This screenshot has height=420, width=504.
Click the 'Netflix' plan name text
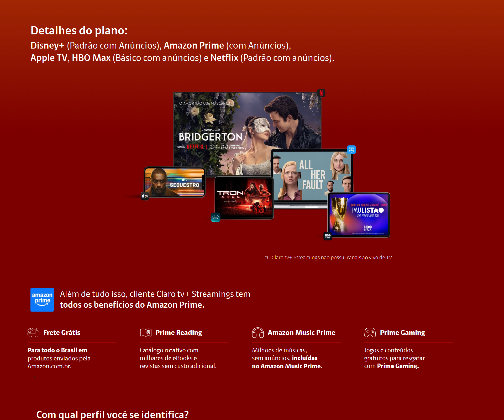coord(224,58)
